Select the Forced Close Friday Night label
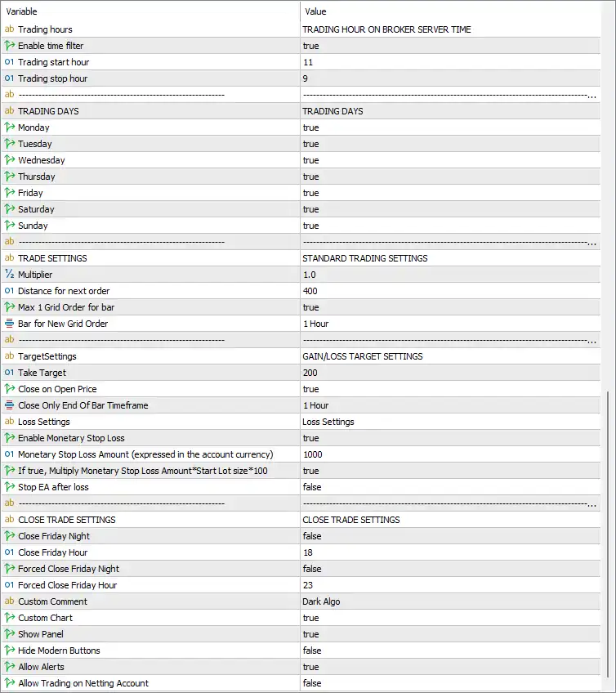The width and height of the screenshot is (616, 693). [x=69, y=569]
